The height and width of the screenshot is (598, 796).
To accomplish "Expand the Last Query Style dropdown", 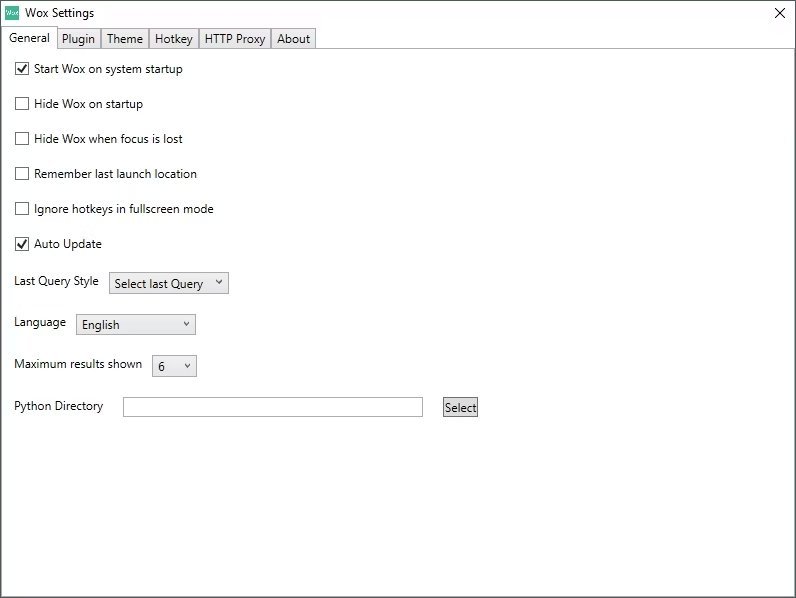I will (x=169, y=284).
